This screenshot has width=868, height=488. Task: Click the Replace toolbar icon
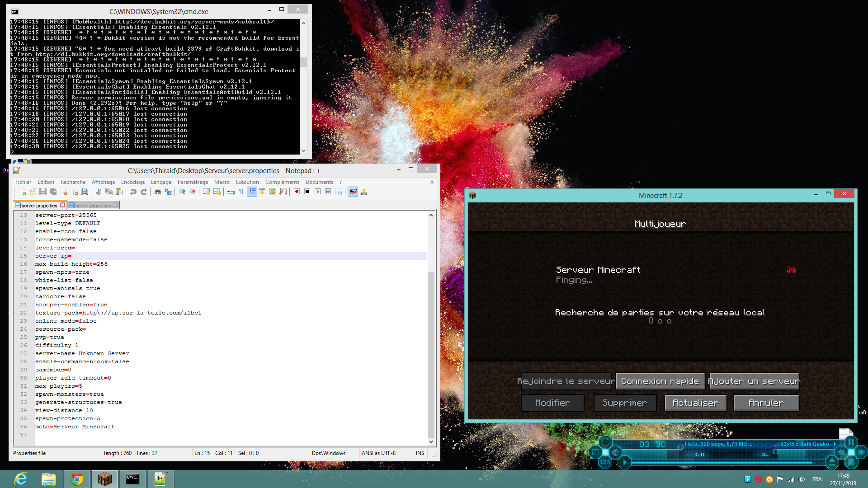168,192
